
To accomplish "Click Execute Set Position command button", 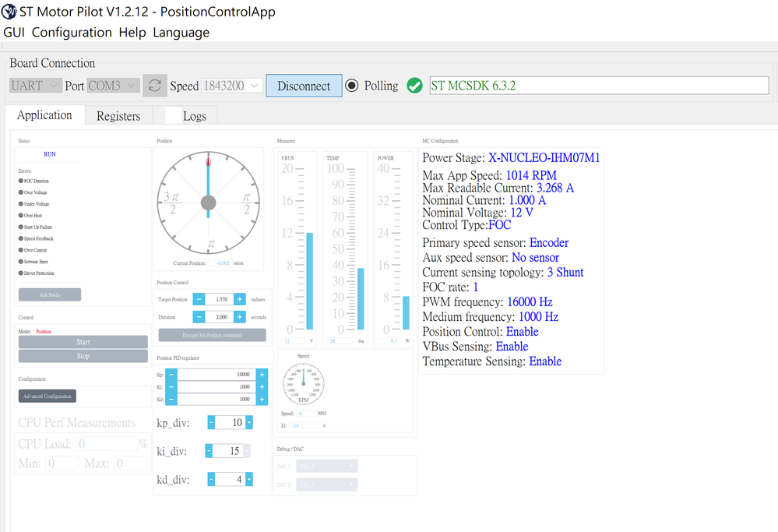I will 212,335.
